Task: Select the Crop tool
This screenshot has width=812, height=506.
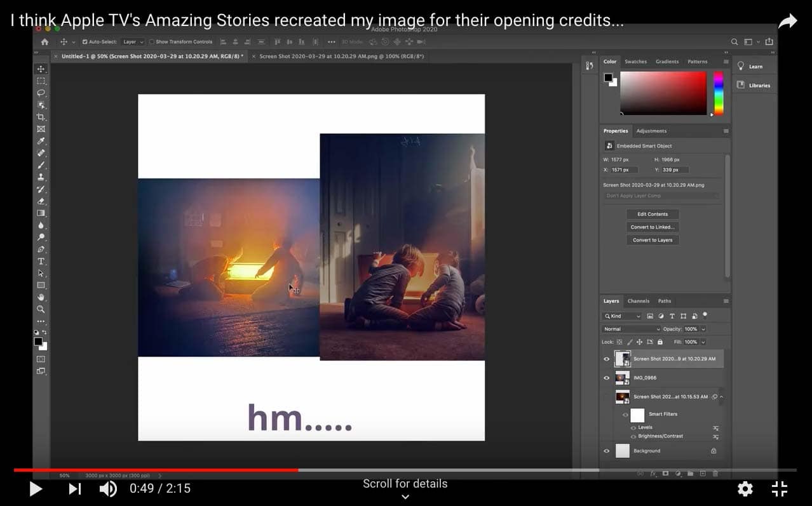Action: point(41,117)
